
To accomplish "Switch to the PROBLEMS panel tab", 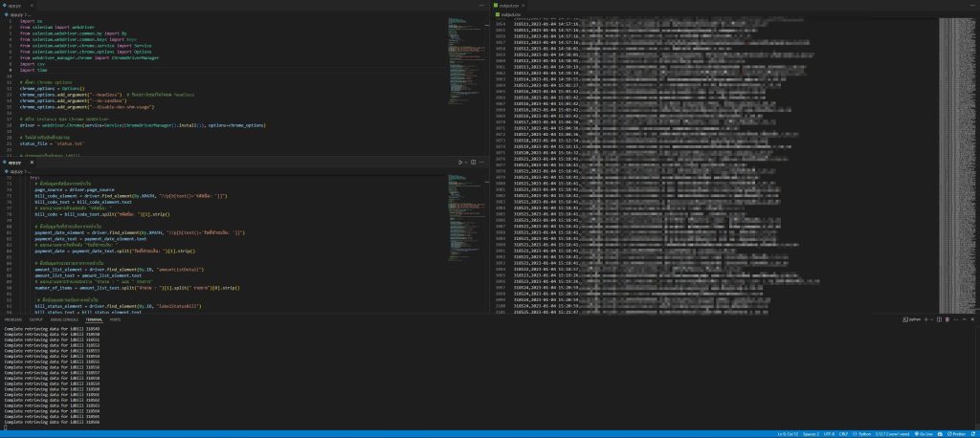I will (14, 318).
